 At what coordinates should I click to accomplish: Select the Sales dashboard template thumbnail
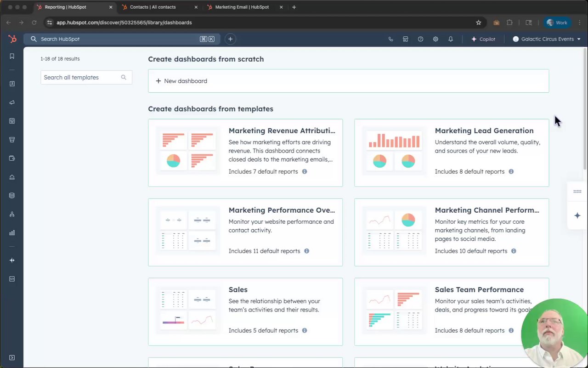tap(188, 311)
